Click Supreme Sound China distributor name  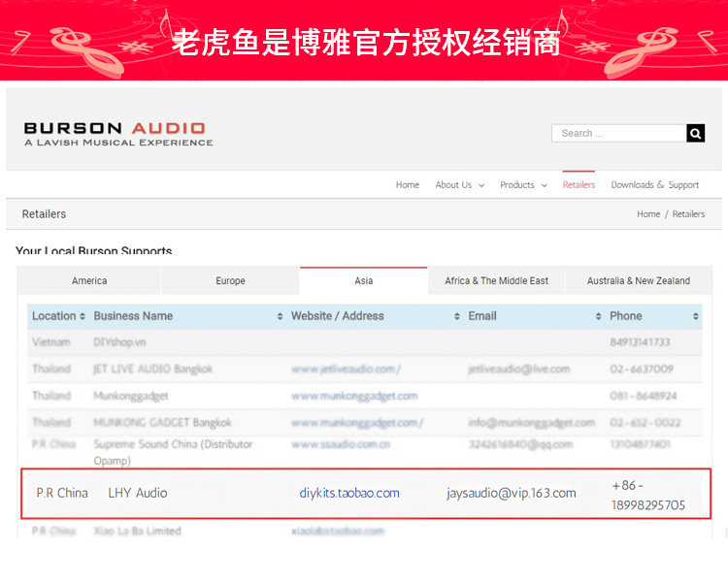(173, 452)
